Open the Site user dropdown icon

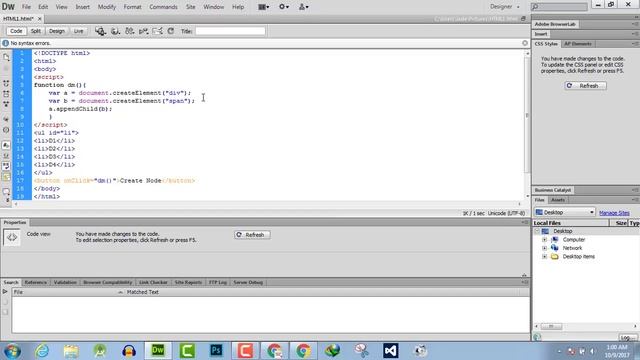point(303,7)
